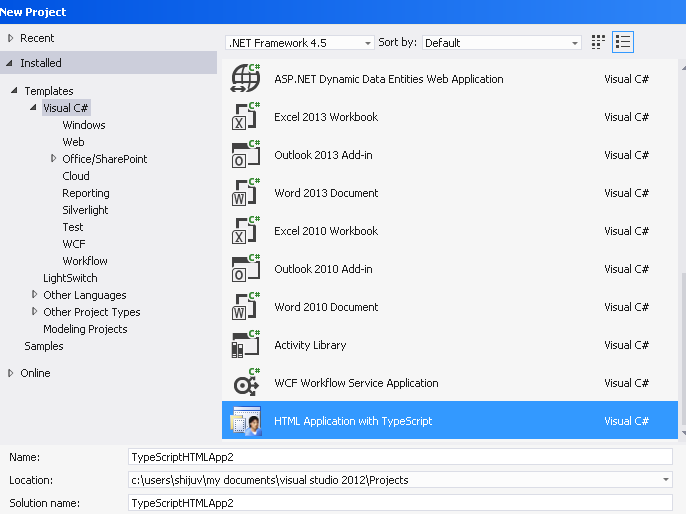Click the WCF Workflow Service Application icon
Image resolution: width=686 pixels, height=514 pixels.
pyautogui.click(x=246, y=382)
